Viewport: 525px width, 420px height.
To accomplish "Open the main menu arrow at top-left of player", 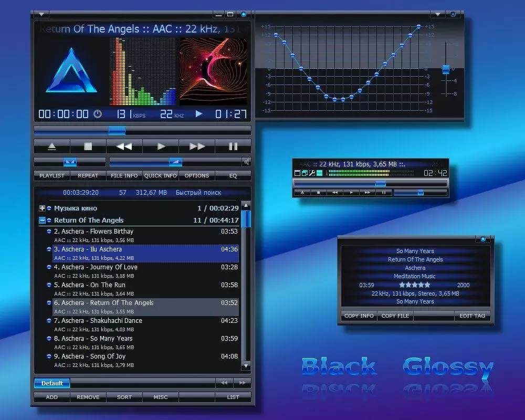I will click(41, 14).
